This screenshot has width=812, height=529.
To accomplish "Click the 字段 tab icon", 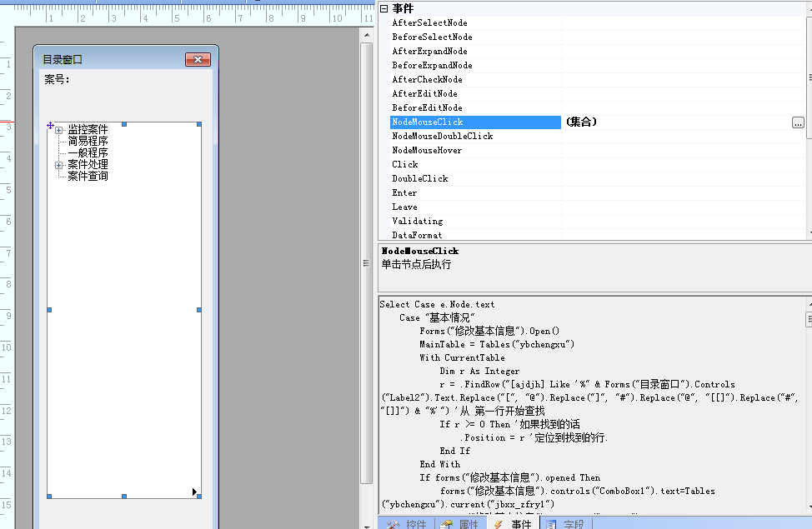I will (551, 524).
